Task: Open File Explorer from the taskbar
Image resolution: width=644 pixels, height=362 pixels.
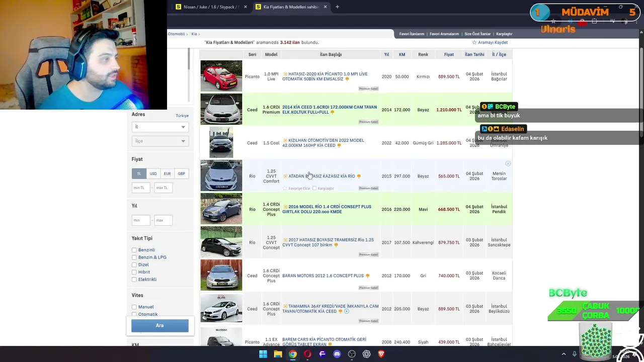Action: [278, 354]
